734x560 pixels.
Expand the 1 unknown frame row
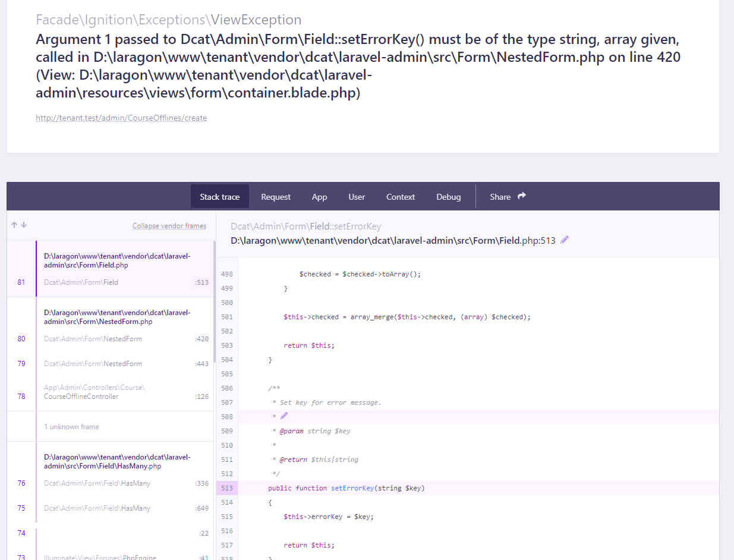[110, 427]
